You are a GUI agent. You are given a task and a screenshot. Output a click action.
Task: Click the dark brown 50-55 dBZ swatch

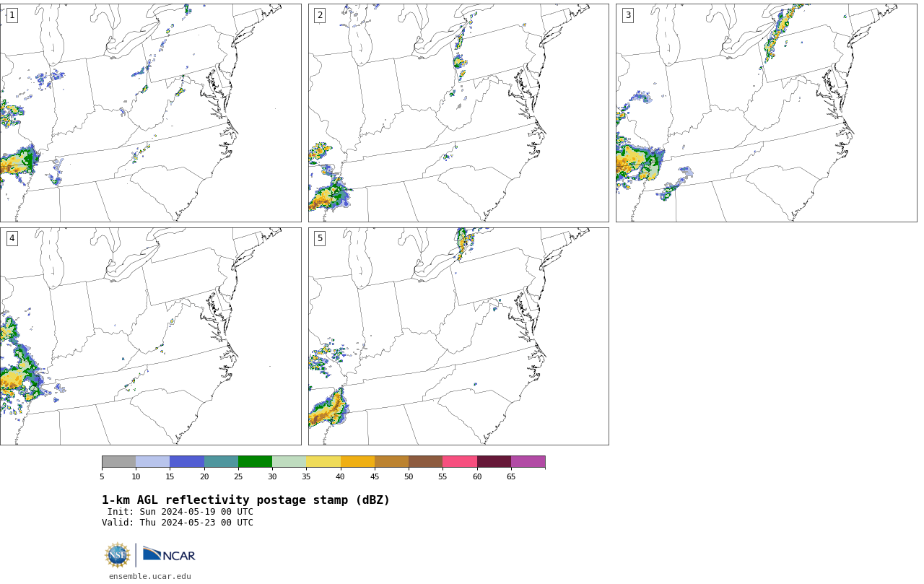tap(425, 462)
